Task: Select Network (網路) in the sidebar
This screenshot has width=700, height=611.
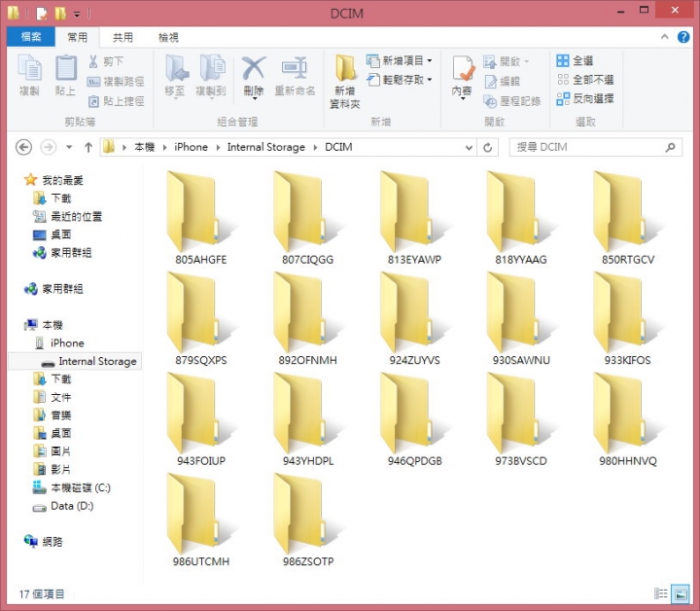Action: coord(44,542)
